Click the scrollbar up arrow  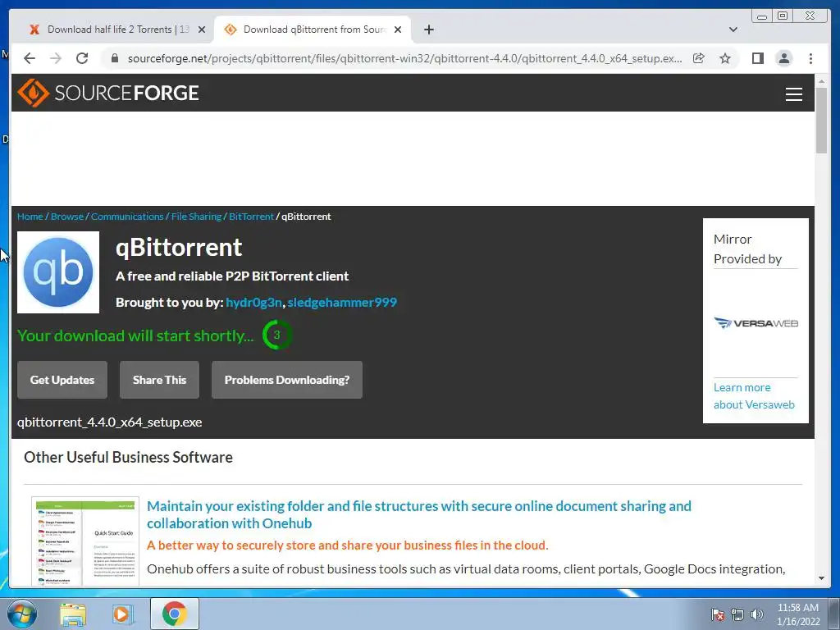point(821,81)
